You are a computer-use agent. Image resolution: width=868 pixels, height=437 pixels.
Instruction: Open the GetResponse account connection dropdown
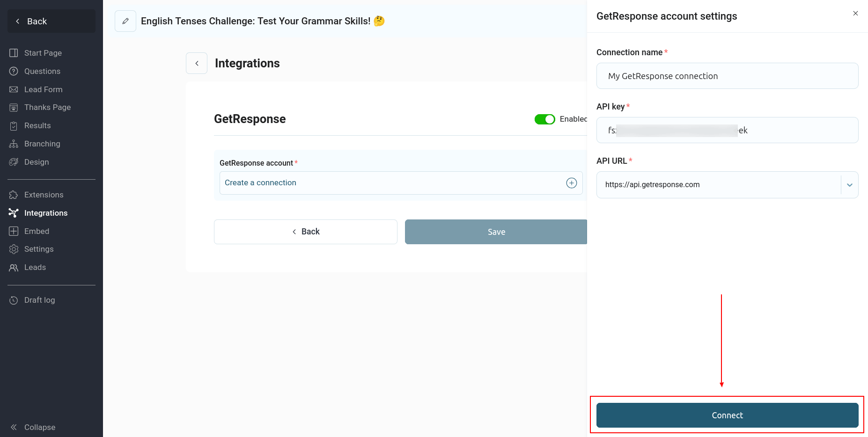click(393, 183)
